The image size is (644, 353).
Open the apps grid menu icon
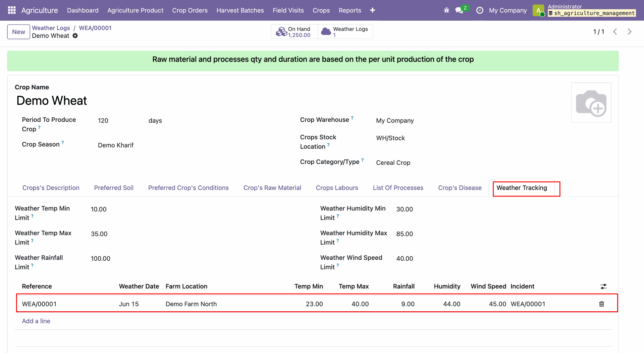click(12, 10)
